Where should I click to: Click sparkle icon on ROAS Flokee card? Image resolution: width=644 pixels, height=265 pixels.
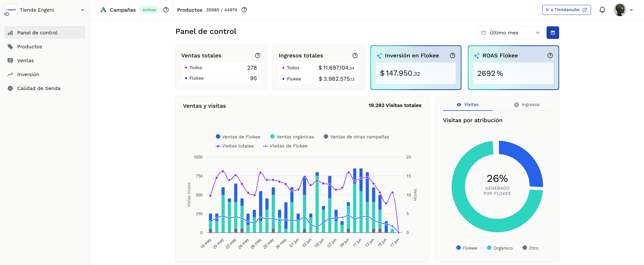477,56
